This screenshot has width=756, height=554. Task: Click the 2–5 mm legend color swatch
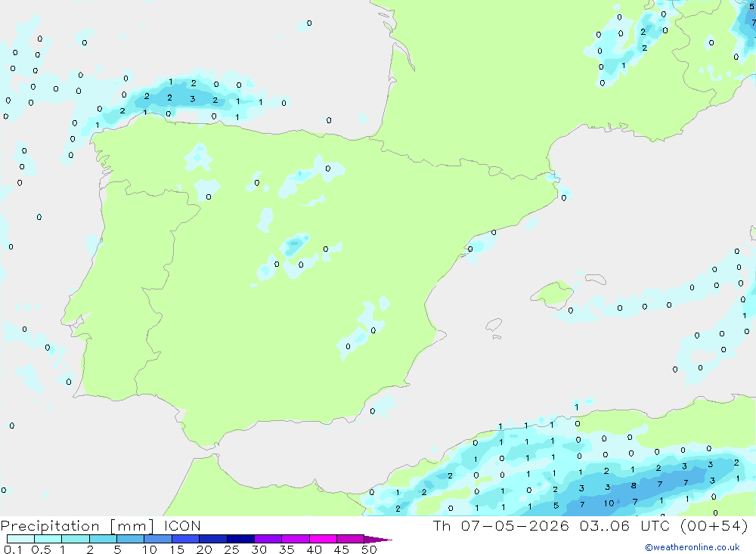tap(103, 539)
